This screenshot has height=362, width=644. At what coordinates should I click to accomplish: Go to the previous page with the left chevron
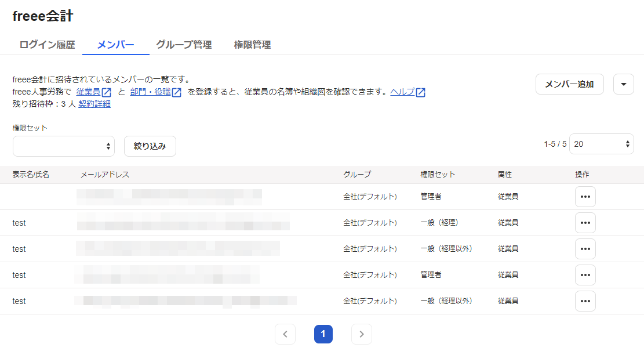point(285,334)
